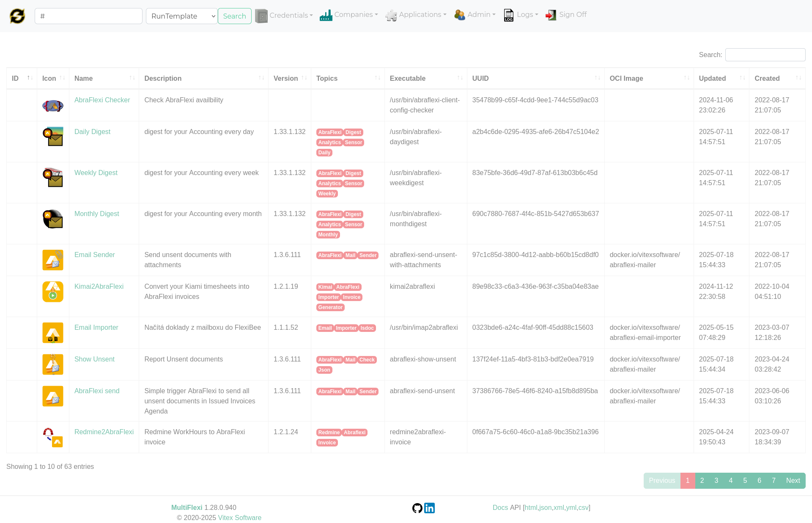Screen dimensions: 812x523
Task: Open the csv API format link
Action: pyautogui.click(x=583, y=508)
